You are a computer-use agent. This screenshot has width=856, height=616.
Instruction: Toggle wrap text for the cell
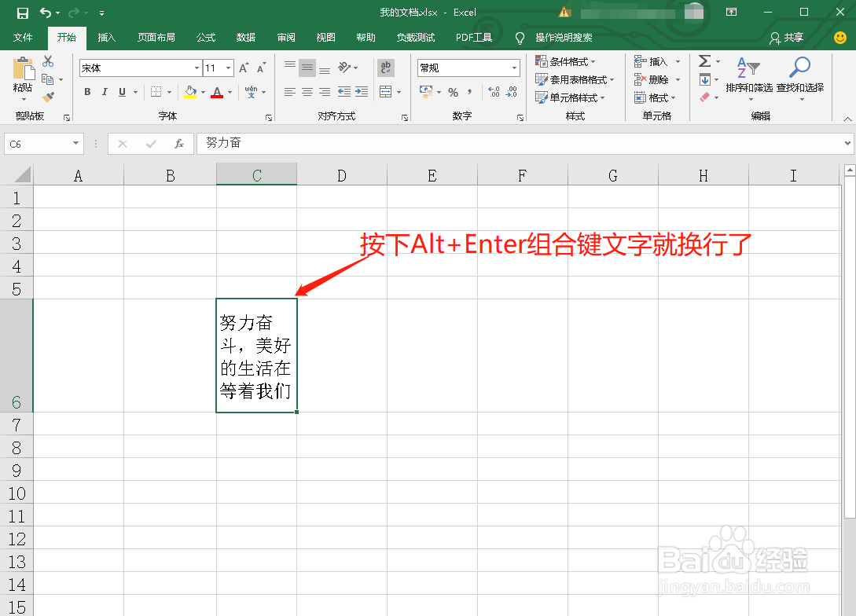[384, 68]
